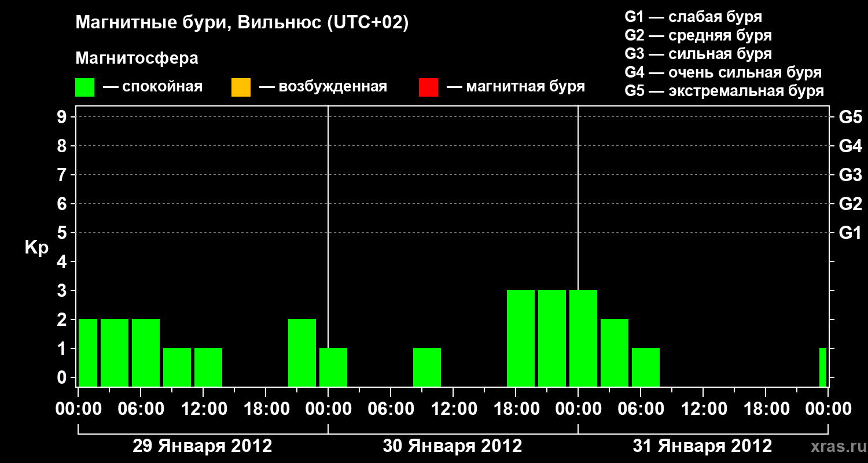Select the title 'Магнитные бури, Вильнюс (UTC+02)'
The width and height of the screenshot is (868, 463).
[x=242, y=23]
